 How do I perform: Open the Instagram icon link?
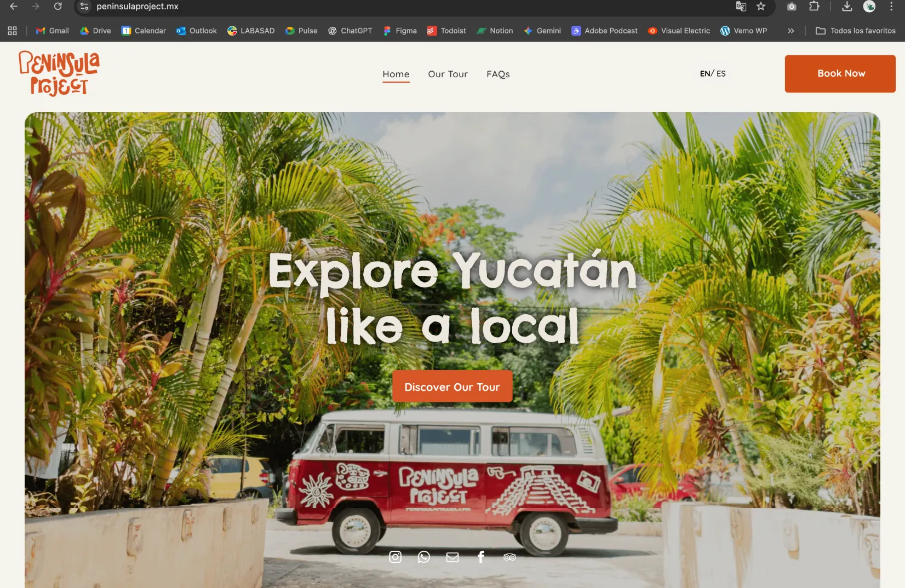pos(395,557)
